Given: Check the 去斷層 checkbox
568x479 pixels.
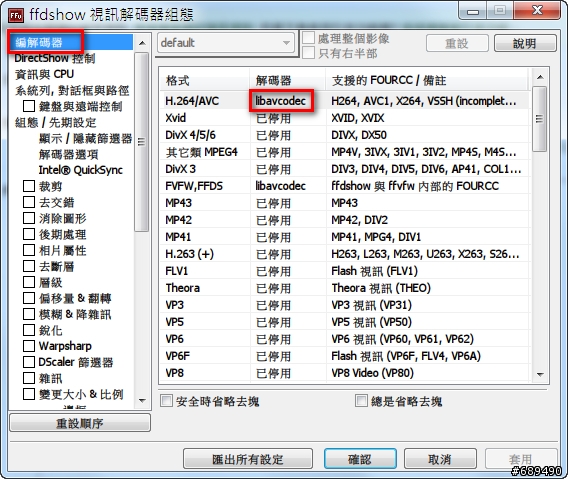Looking at the screenshot, I should [x=29, y=266].
